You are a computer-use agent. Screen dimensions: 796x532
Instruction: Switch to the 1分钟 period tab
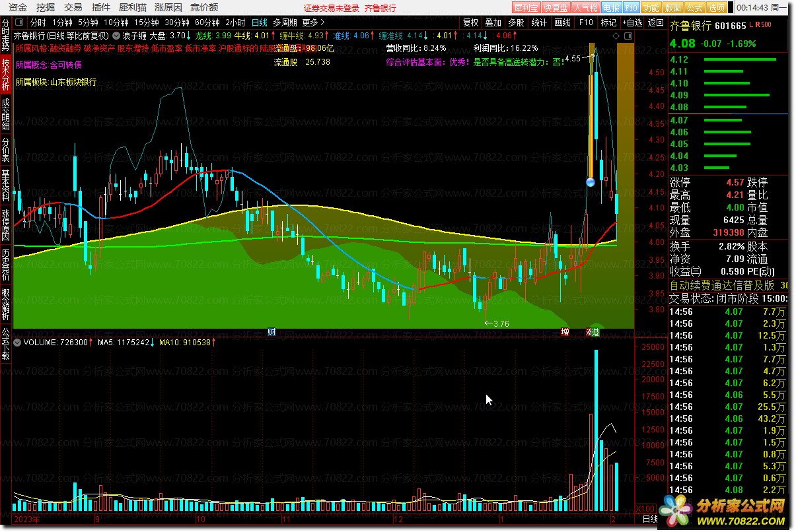63,22
